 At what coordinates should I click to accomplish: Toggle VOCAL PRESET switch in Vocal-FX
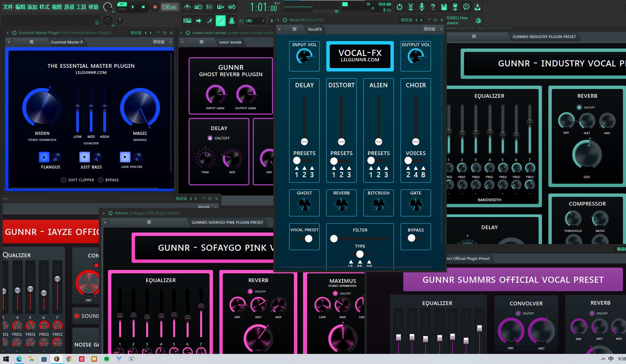coord(306,239)
